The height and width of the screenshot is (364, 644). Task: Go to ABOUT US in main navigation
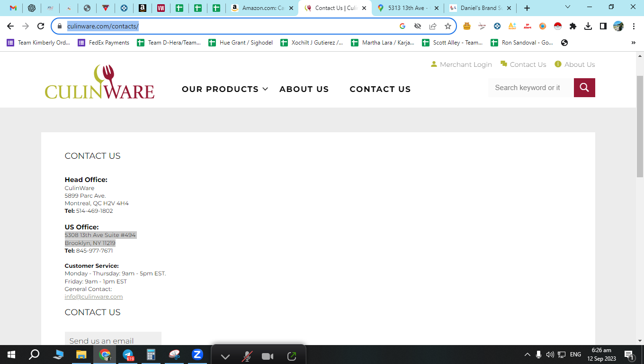pos(304,89)
